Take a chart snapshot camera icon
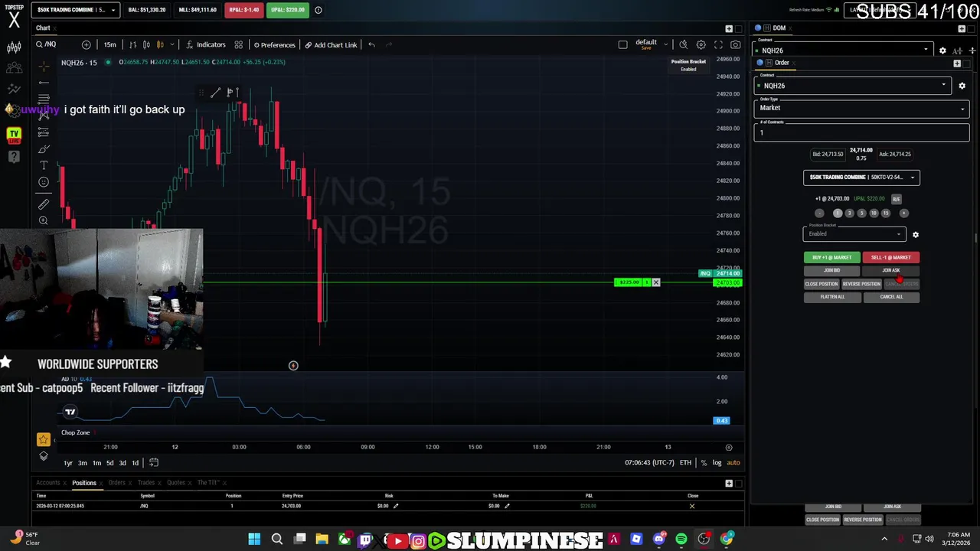 (736, 44)
